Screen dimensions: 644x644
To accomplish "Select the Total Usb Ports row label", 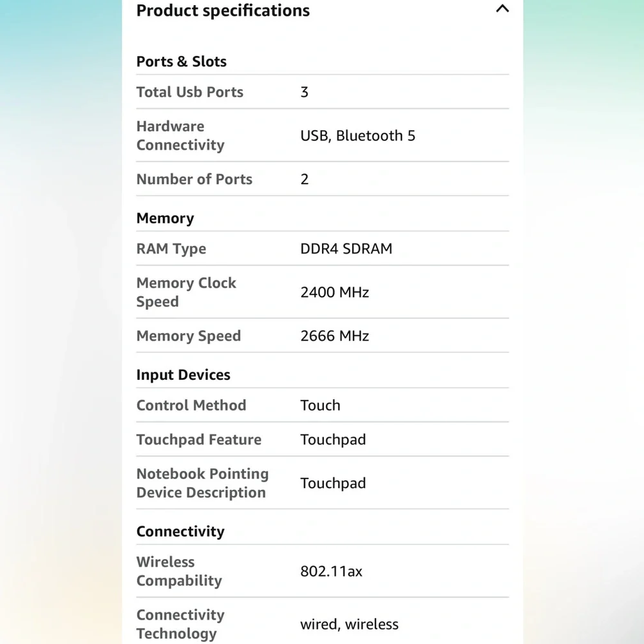I will [x=190, y=92].
